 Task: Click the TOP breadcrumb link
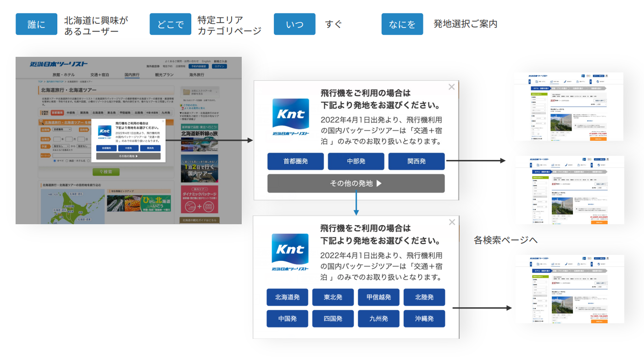tap(40, 81)
